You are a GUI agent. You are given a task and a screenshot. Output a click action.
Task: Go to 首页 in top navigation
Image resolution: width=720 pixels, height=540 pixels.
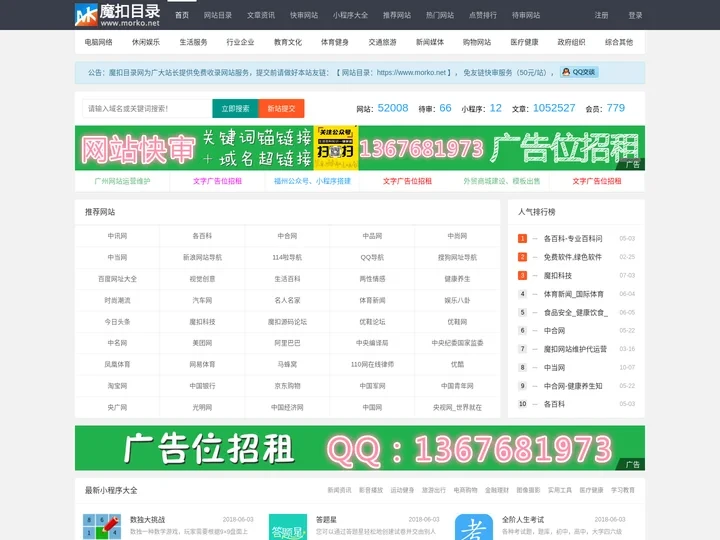(x=182, y=15)
